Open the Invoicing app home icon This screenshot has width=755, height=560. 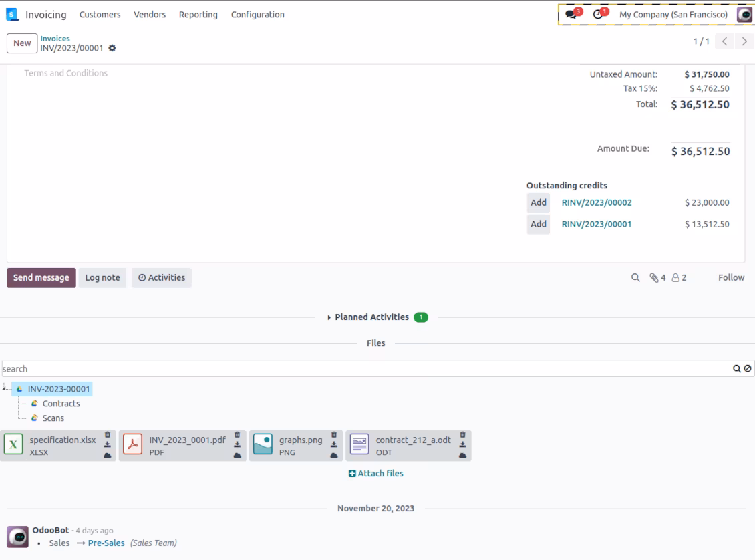[12, 15]
